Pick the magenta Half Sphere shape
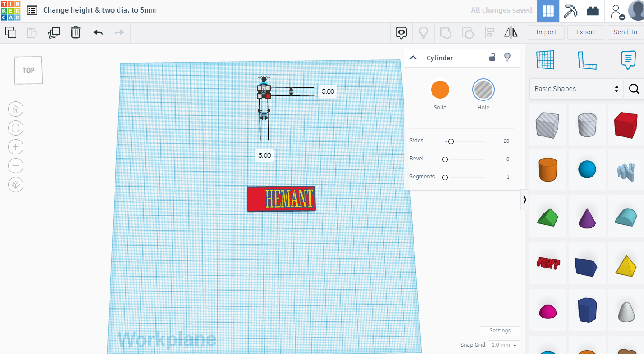The width and height of the screenshot is (644, 354). pyautogui.click(x=547, y=311)
